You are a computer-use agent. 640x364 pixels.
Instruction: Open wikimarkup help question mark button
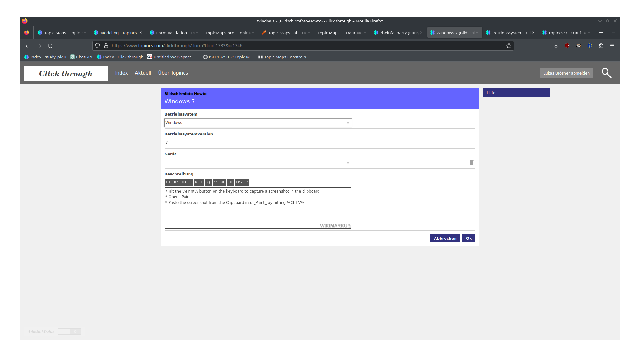pos(247,182)
